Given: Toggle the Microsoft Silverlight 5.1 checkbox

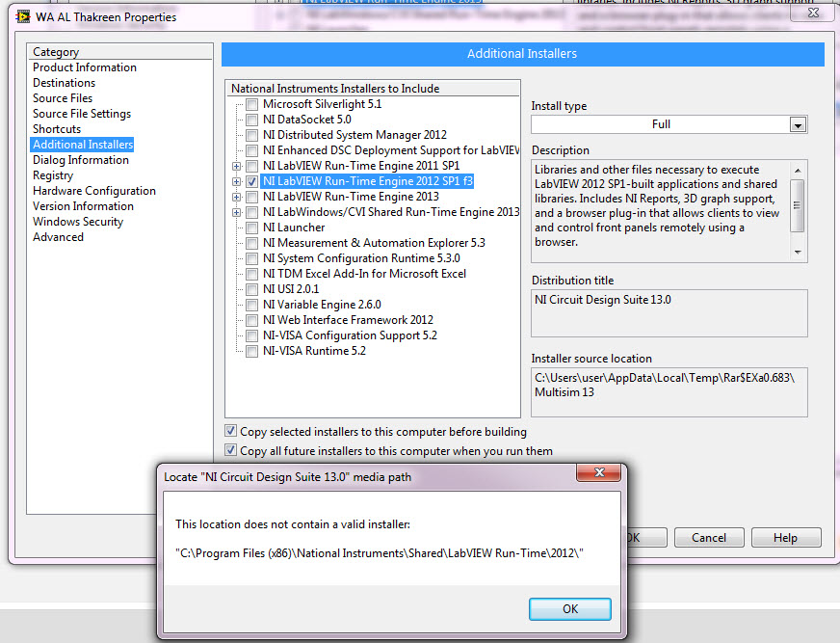Looking at the screenshot, I should pos(251,104).
